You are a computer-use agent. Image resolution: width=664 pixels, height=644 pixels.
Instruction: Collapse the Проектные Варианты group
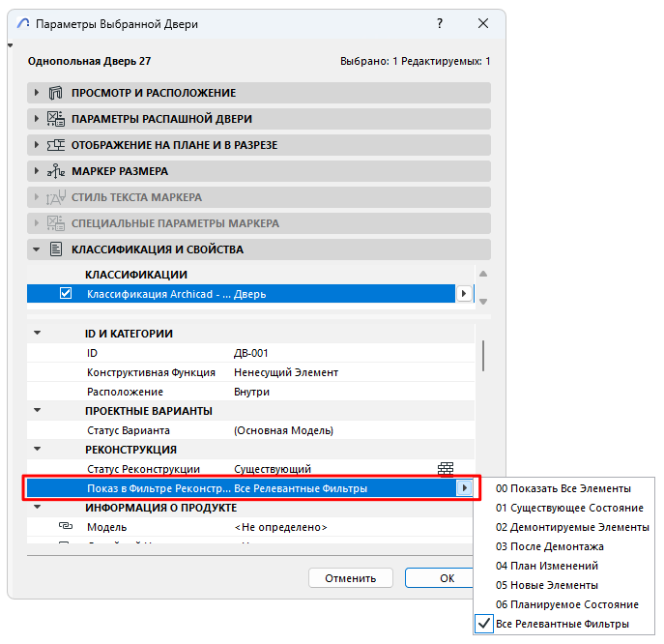point(38,410)
